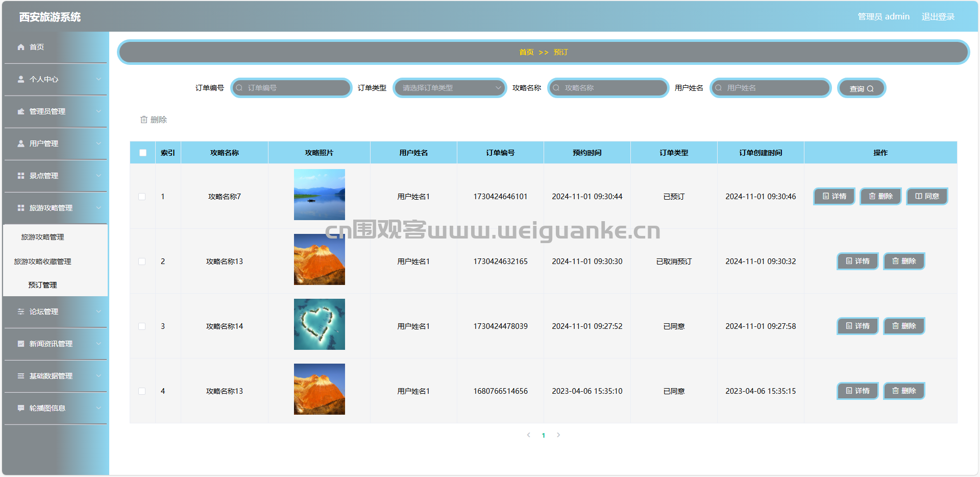Click the icon beside 论坛管理
Image resolution: width=980 pixels, height=477 pixels.
tap(21, 312)
